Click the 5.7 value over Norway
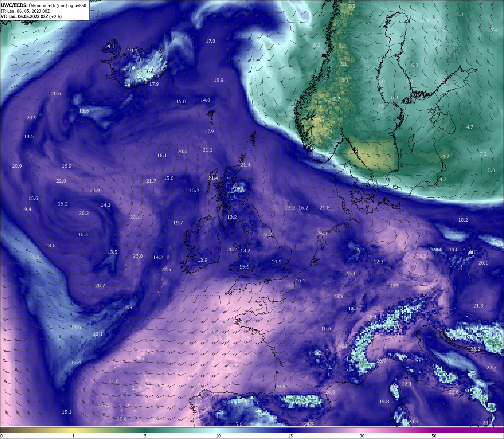Image resolution: width=504 pixels, height=439 pixels. point(337,99)
